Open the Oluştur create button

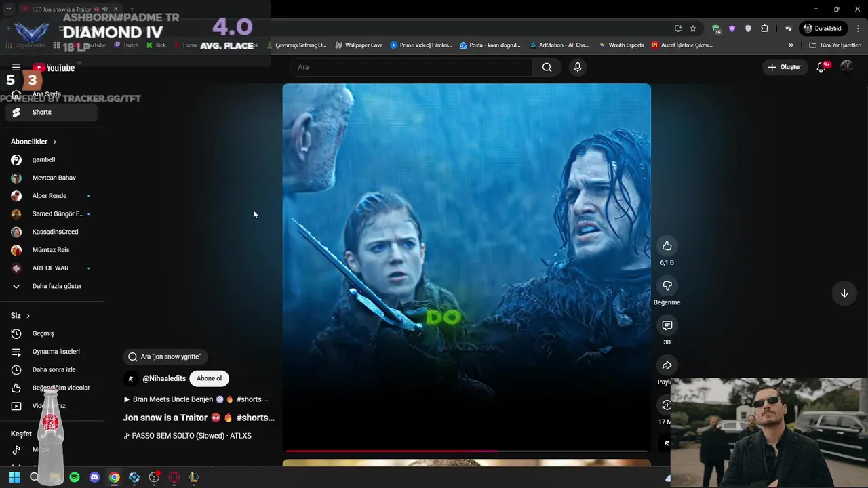coord(785,67)
